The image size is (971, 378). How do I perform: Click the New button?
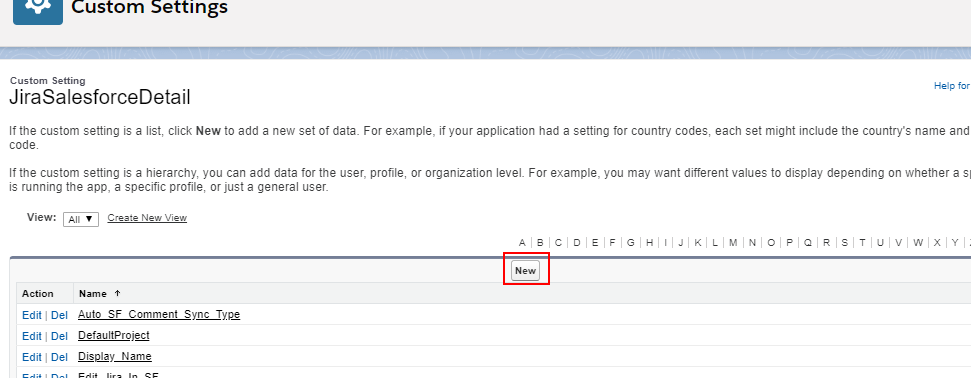526,271
